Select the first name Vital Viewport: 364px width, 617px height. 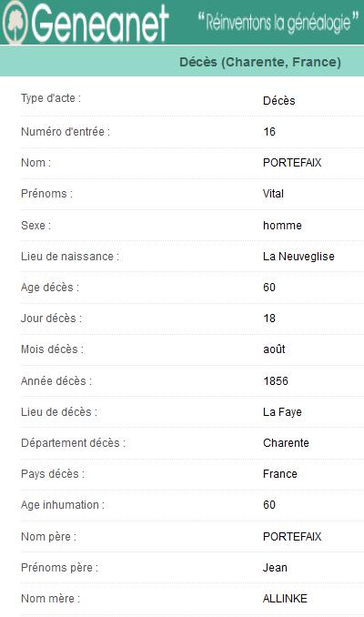point(273,194)
